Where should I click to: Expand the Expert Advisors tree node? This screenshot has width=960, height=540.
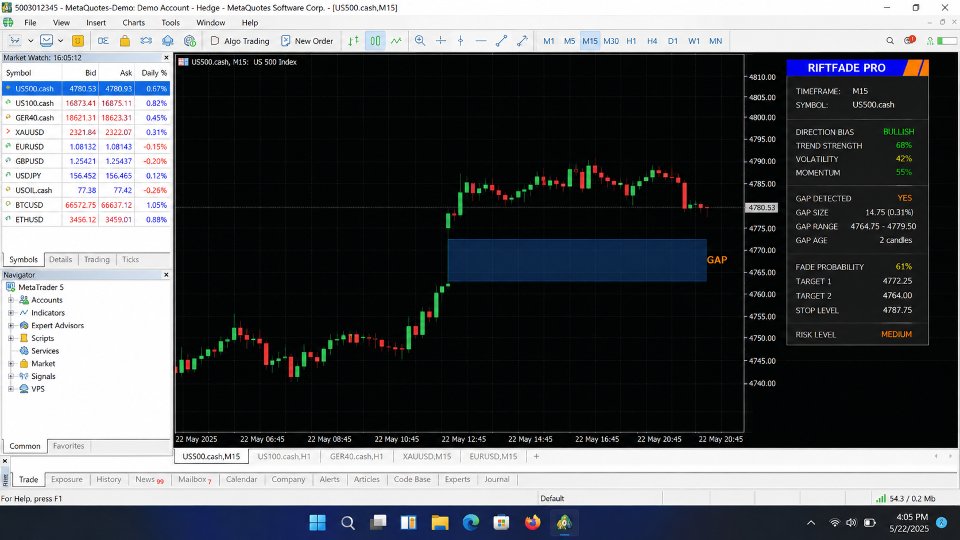point(10,326)
